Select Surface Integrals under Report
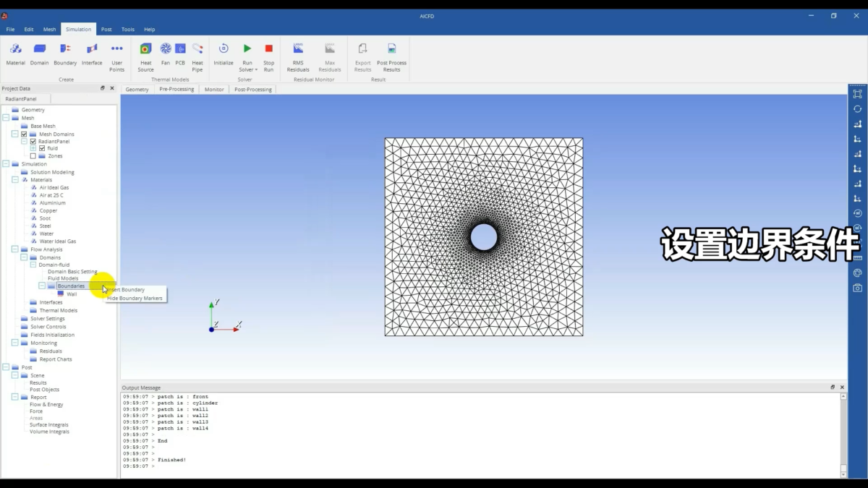 pos(49,425)
